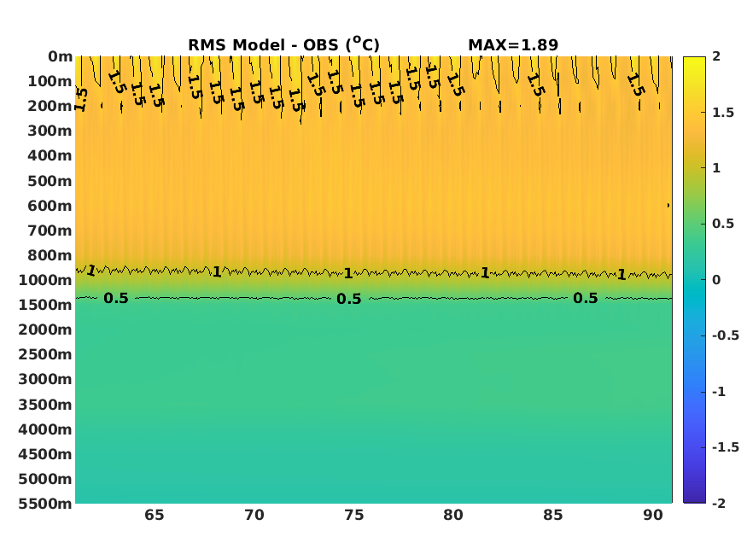Click the "5000m" depth axis label
The image size is (747, 560).
[x=45, y=479]
